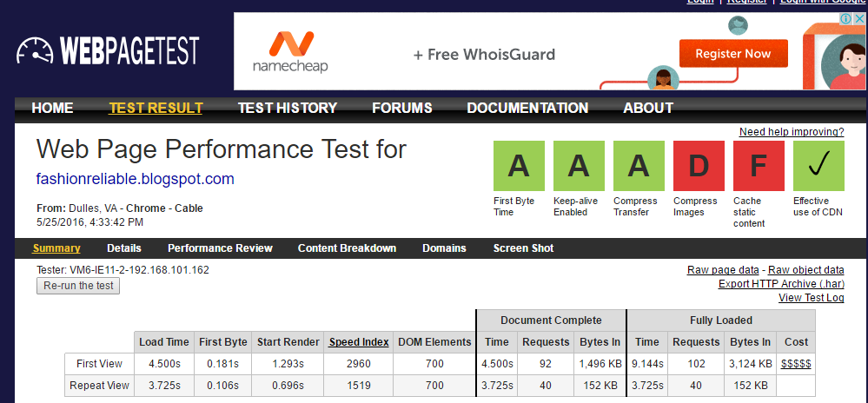Open the Performance Review tab
The image size is (868, 403).
point(220,248)
